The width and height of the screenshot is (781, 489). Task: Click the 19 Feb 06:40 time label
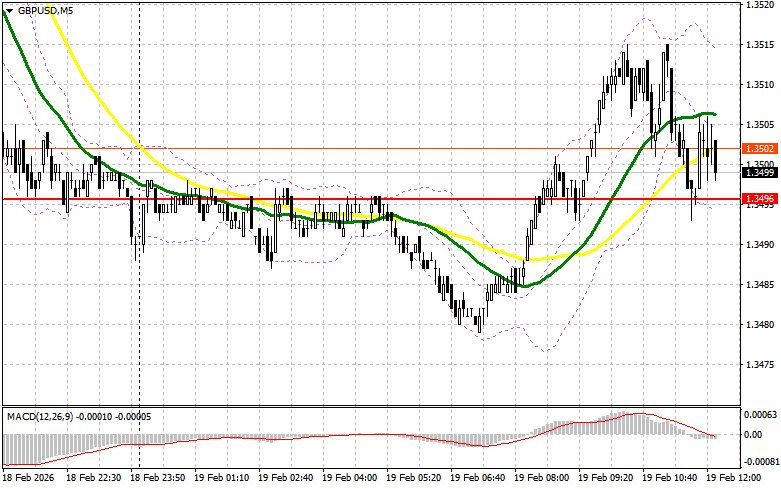477,478
